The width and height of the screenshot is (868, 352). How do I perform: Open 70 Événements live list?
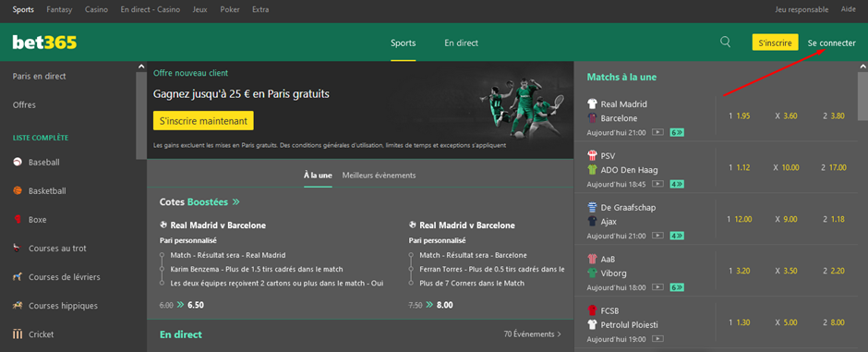[532, 334]
